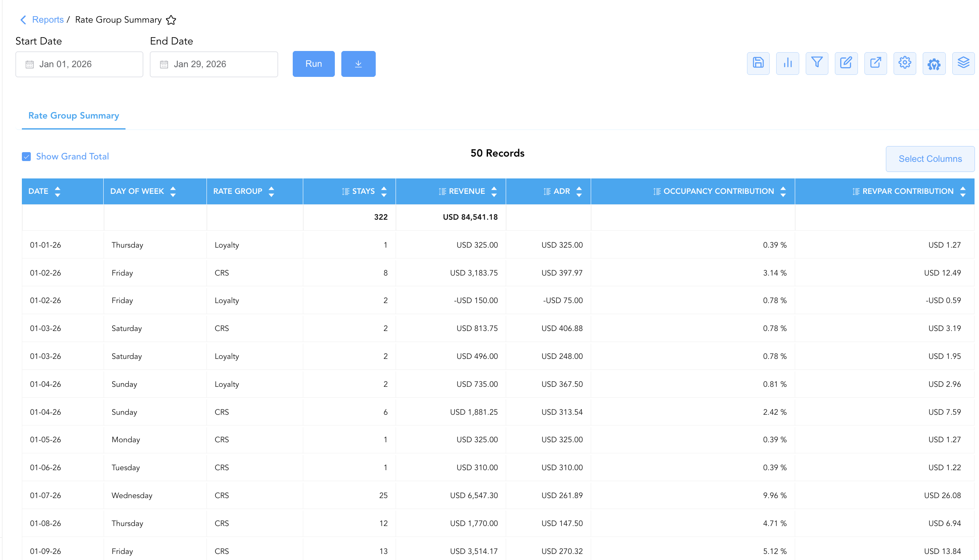Sort by Occupancy Contribution column arrows
Viewport: 979px width, 560px height.
(783, 191)
